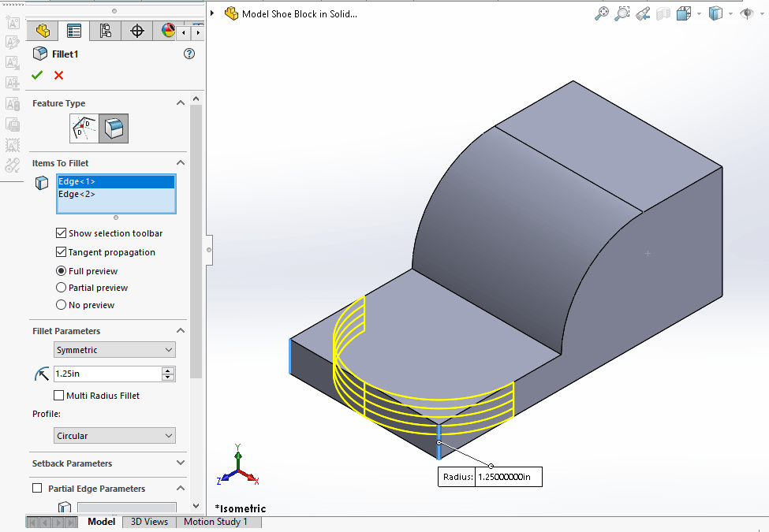Open the FeatureManager design tree tab
The width and height of the screenshot is (769, 532).
tap(43, 31)
